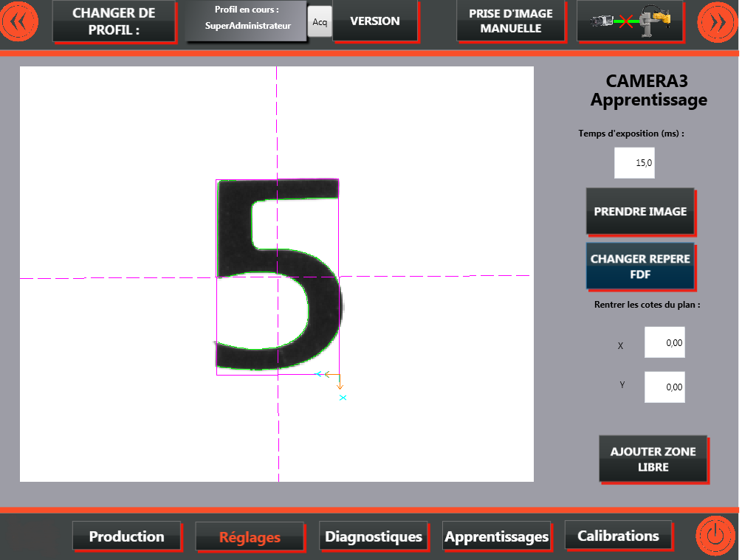
Task: Click the Y dimension input field
Action: click(x=664, y=387)
